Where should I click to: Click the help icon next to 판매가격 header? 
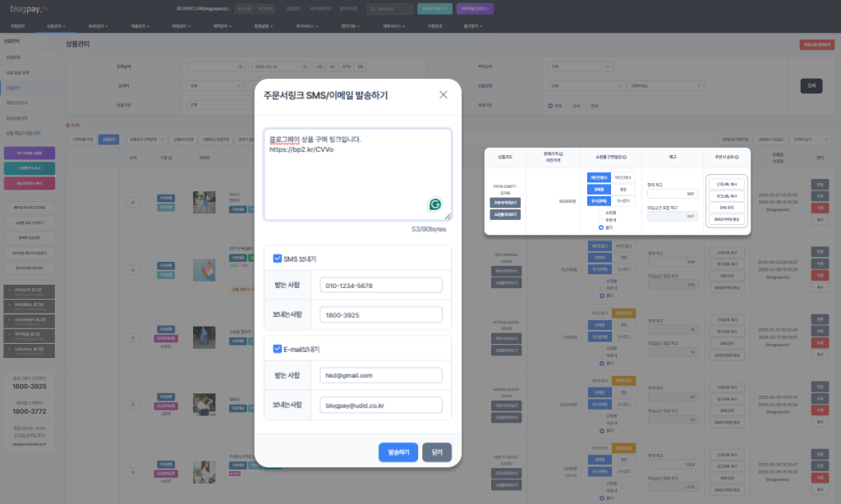tap(561, 153)
